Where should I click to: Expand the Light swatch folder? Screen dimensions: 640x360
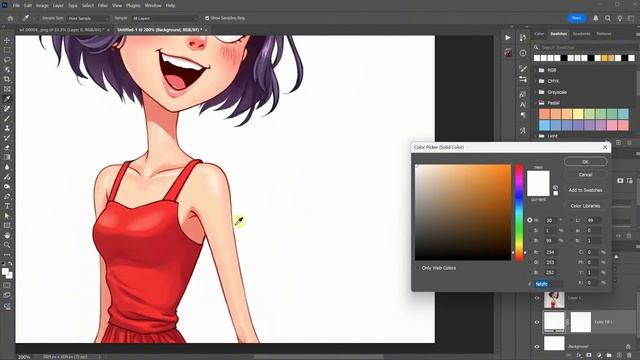536,136
